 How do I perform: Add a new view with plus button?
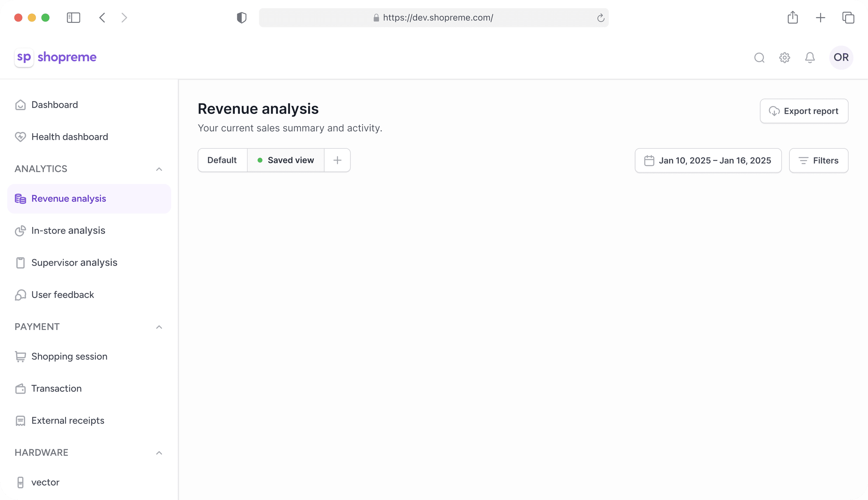click(x=337, y=160)
